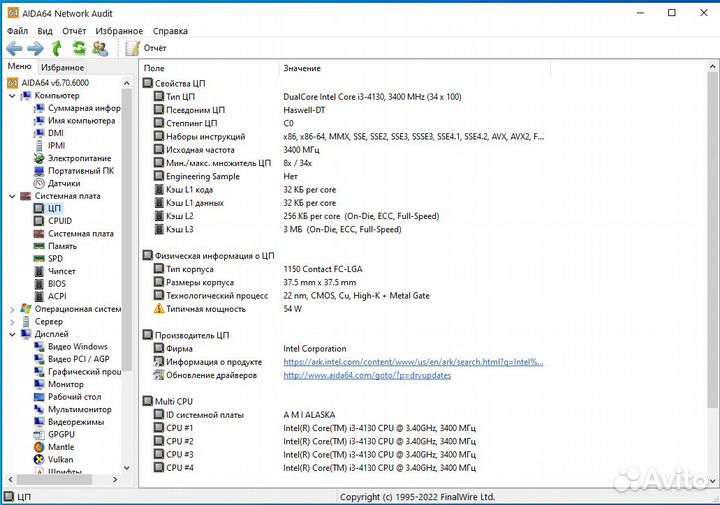Open the Датчики sensors item
Viewport: 720px width, 505px height.
pyautogui.click(x=57, y=183)
